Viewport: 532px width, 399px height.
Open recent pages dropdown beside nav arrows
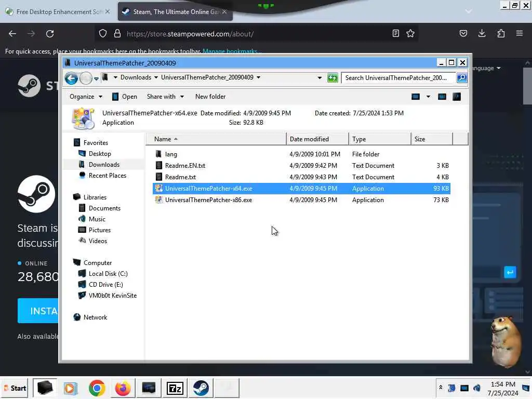96,79
